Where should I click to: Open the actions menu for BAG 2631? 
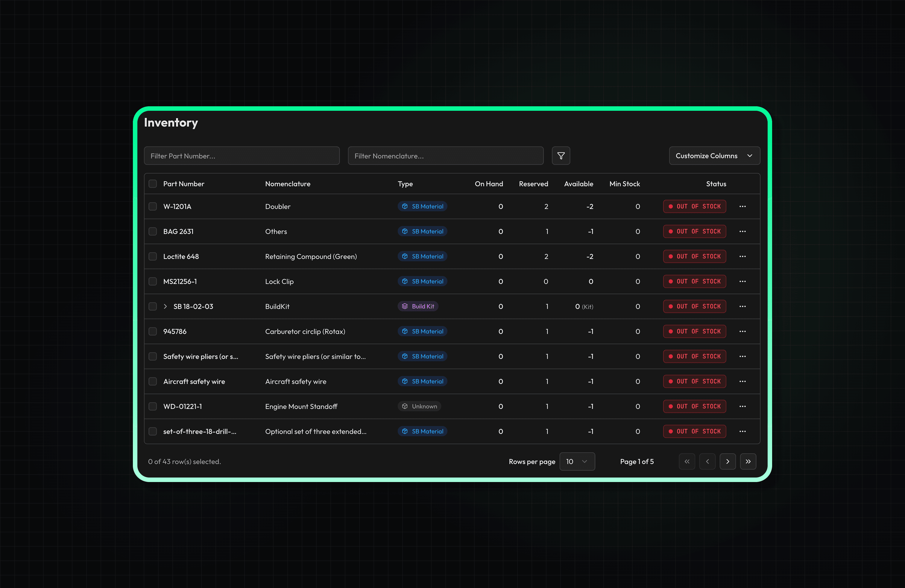(742, 231)
